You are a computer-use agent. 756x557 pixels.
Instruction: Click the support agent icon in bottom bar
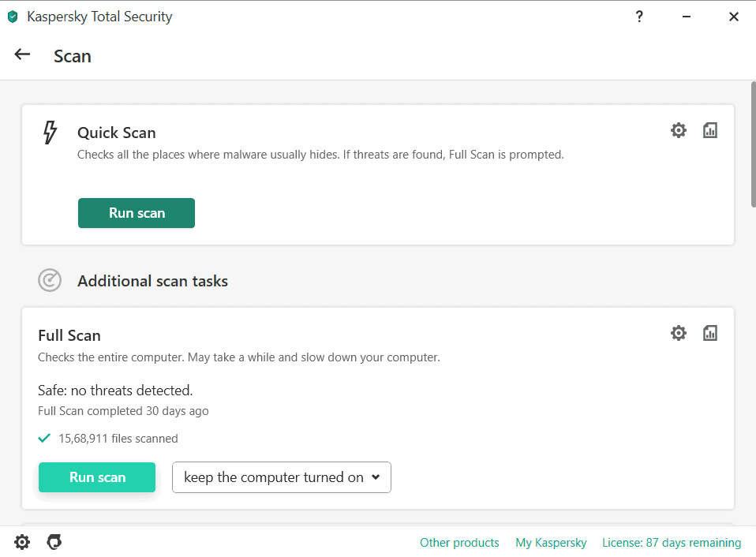coord(54,542)
